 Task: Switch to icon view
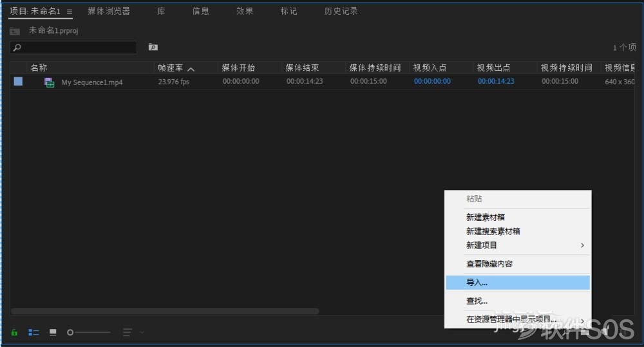coord(53,332)
